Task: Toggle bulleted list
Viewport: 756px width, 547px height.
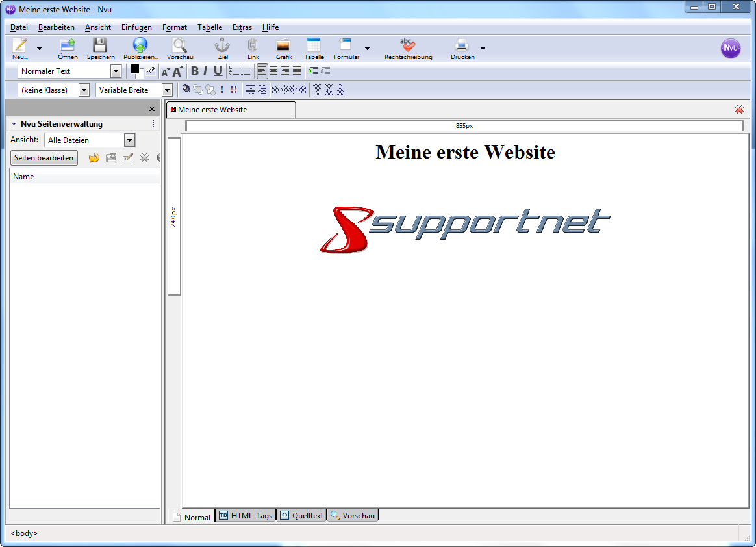Action: 246,71
